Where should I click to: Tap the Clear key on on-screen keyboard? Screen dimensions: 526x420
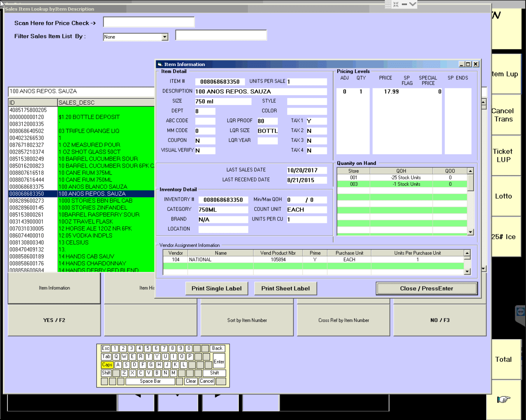[191, 381]
